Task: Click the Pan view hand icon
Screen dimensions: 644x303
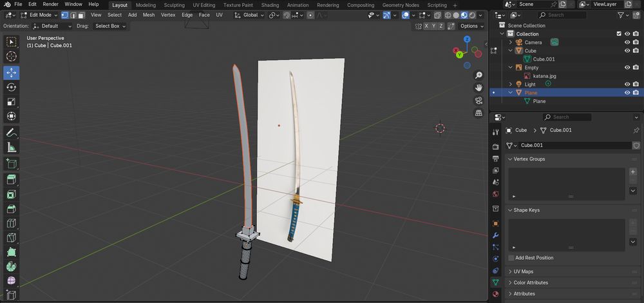Action: [x=478, y=88]
